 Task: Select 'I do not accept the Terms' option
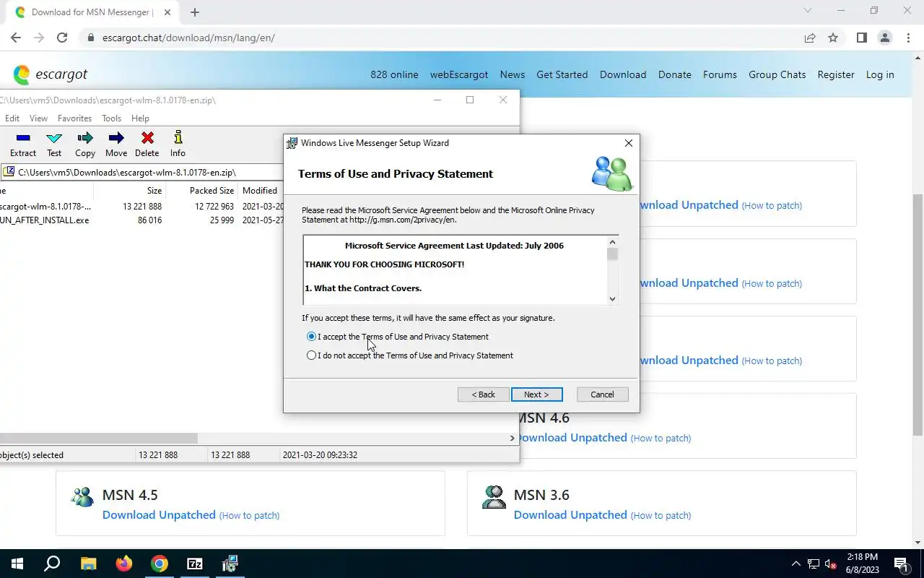pyautogui.click(x=410, y=355)
